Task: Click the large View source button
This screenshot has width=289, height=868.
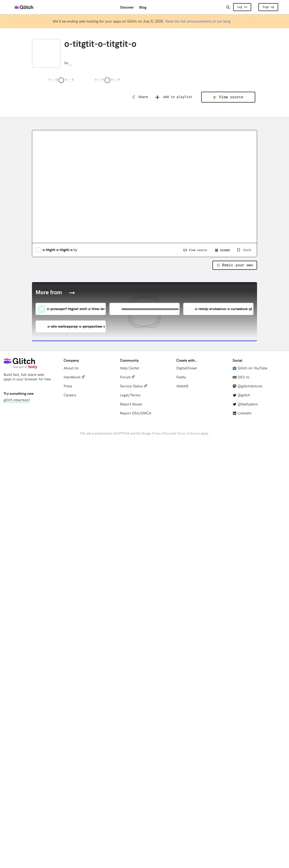Action: (x=228, y=97)
